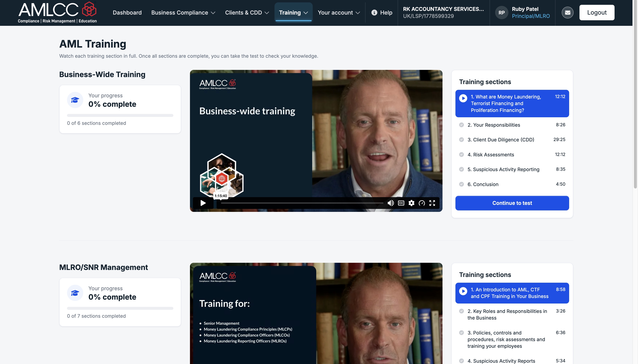Select Policies, controls and procedures section
Screen dimensions: 638x364
[512, 339]
